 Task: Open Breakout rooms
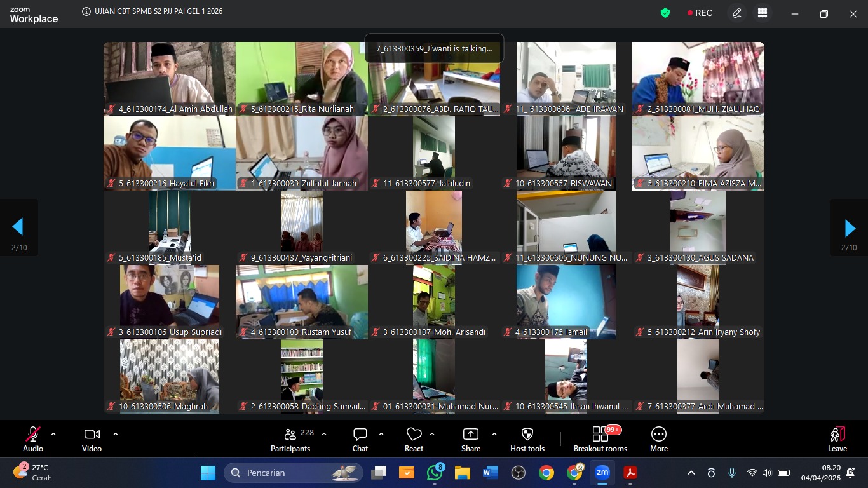(600, 439)
